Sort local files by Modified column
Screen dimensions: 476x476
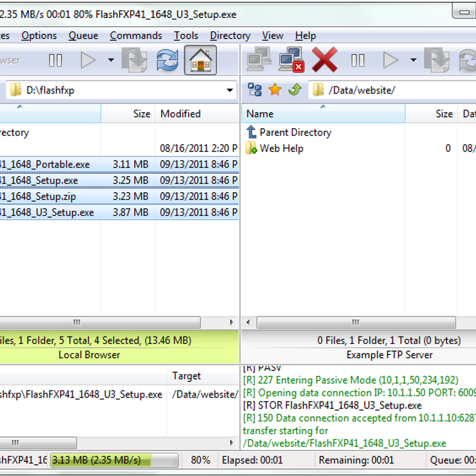(x=180, y=114)
